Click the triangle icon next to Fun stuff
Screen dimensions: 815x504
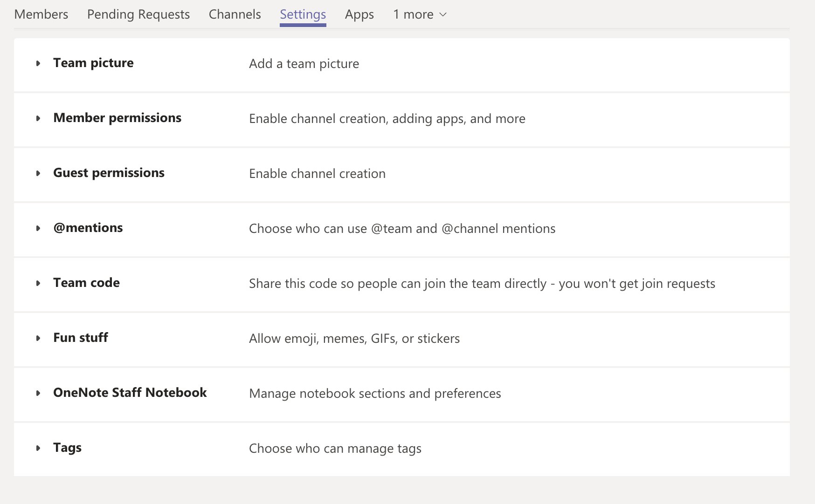click(x=38, y=338)
